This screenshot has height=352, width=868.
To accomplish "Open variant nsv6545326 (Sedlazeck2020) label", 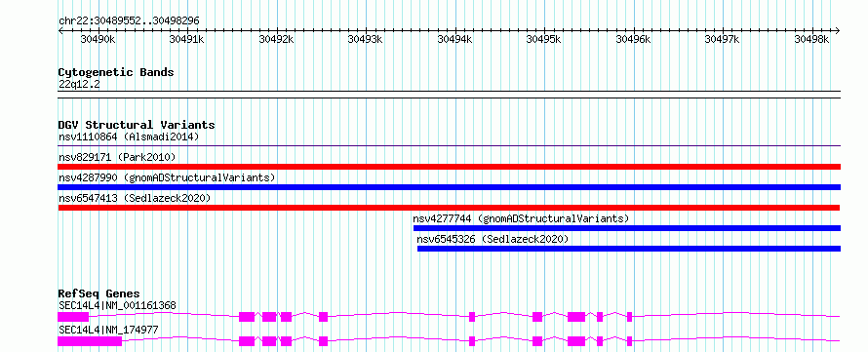I will pos(493,239).
